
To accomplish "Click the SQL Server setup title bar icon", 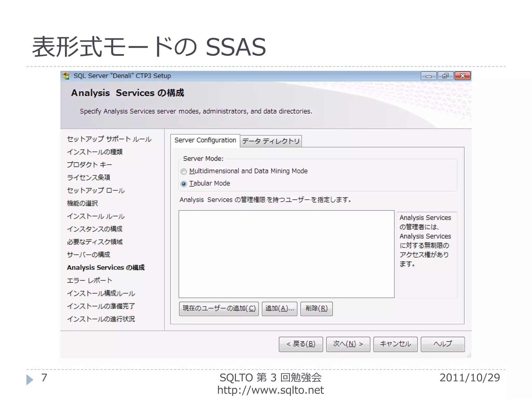I will pos(66,76).
